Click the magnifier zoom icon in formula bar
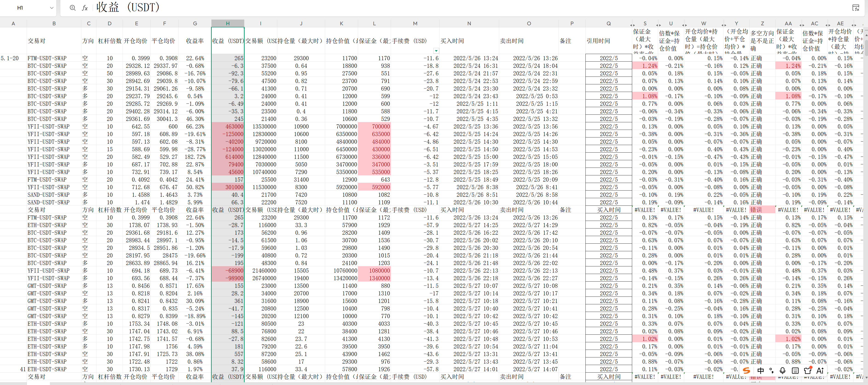The width and height of the screenshot is (868, 385). [x=72, y=8]
